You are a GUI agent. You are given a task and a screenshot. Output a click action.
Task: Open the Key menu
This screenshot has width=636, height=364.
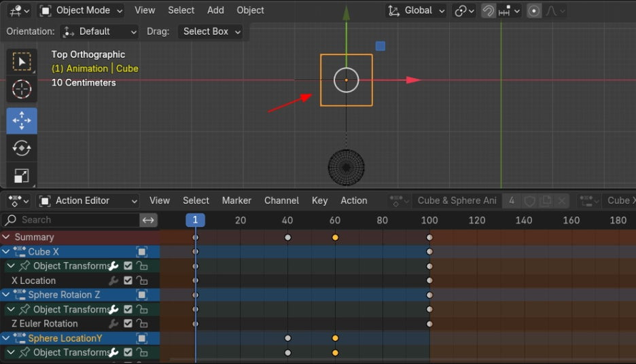319,200
